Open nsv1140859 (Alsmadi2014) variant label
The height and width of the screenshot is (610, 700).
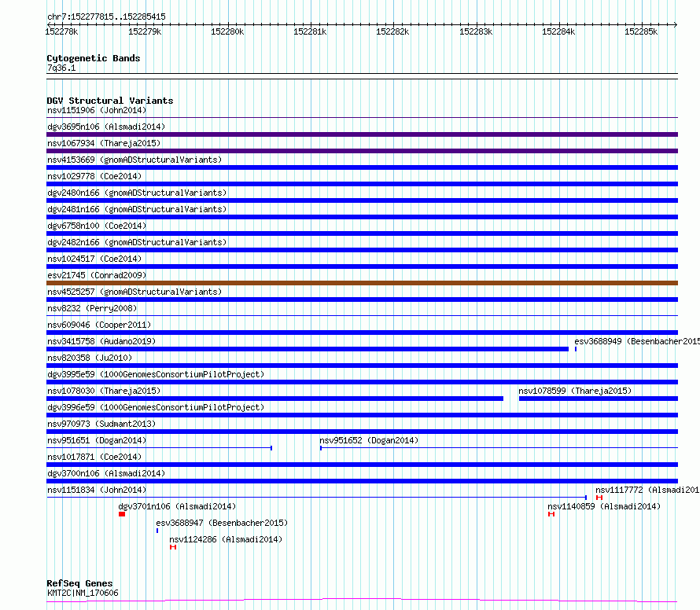point(604,506)
